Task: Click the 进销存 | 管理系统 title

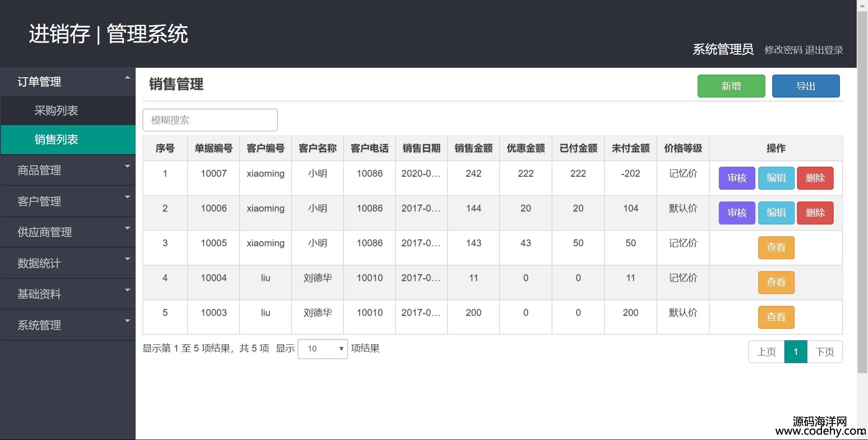Action: (108, 34)
